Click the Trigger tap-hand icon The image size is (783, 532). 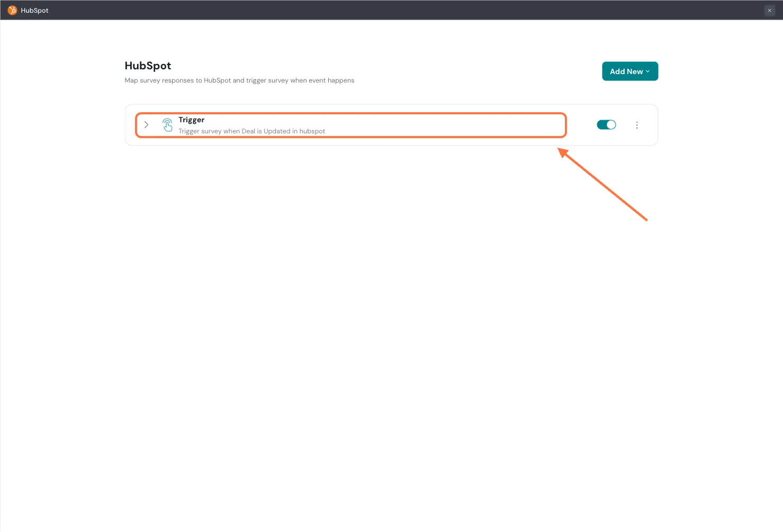point(167,125)
